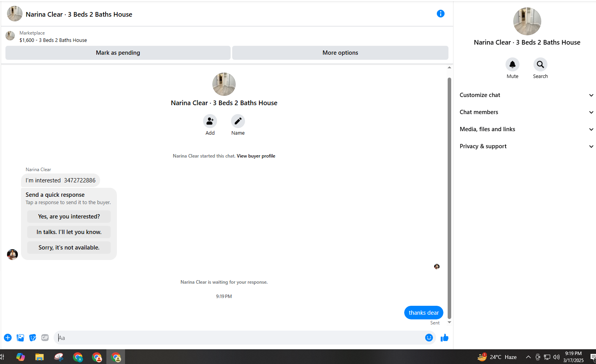Open the emoji picker in message box
Viewport: 596px width, 364px height.
pyautogui.click(x=429, y=338)
